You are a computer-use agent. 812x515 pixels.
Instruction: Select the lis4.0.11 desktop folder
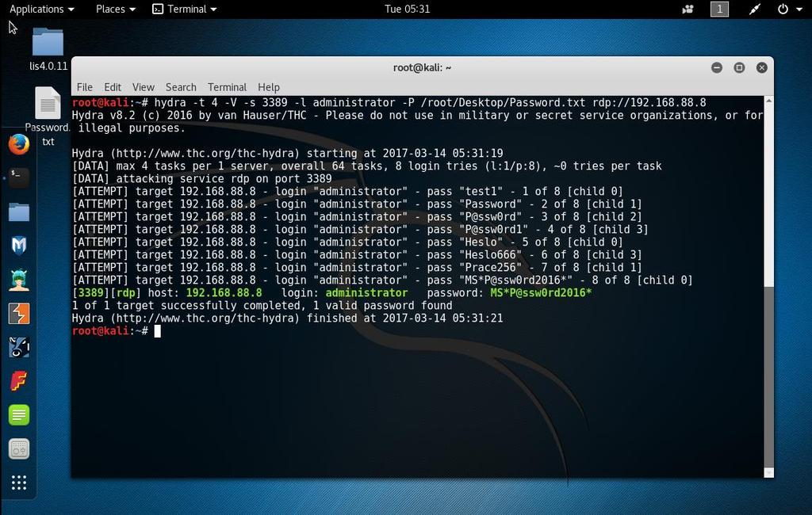[x=48, y=48]
